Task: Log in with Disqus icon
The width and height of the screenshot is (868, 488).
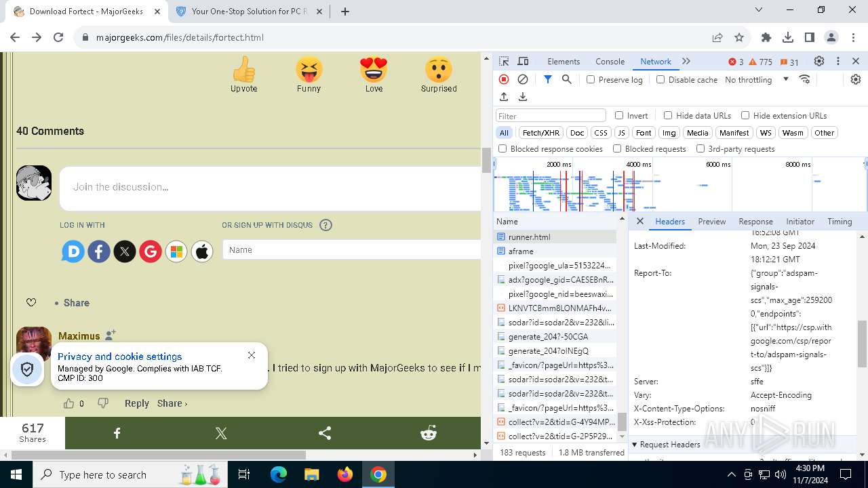Action: 73,252
